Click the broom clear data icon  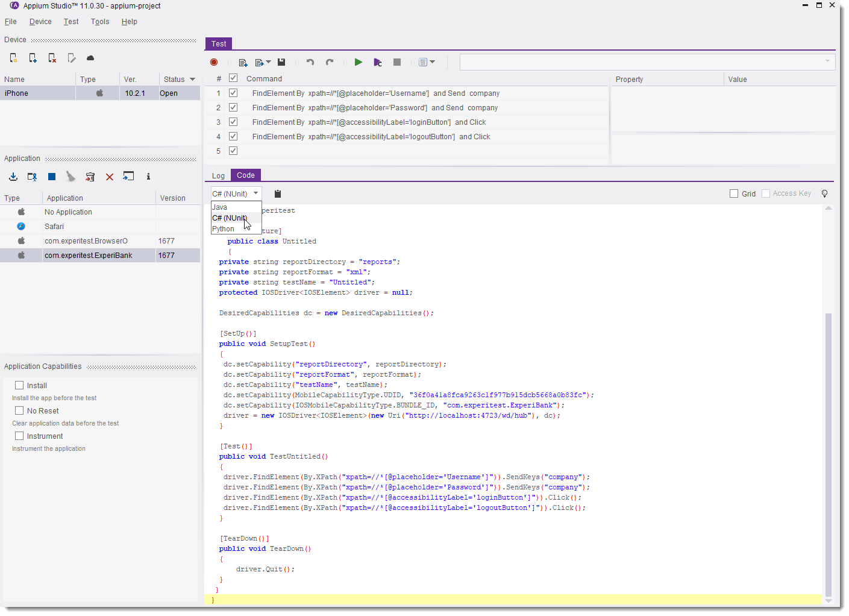(x=71, y=177)
